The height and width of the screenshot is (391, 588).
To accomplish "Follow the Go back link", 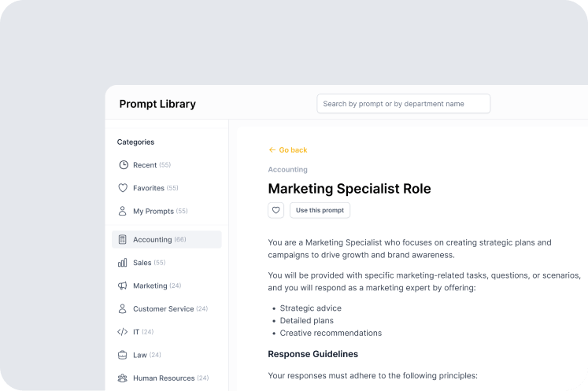I will 288,149.
